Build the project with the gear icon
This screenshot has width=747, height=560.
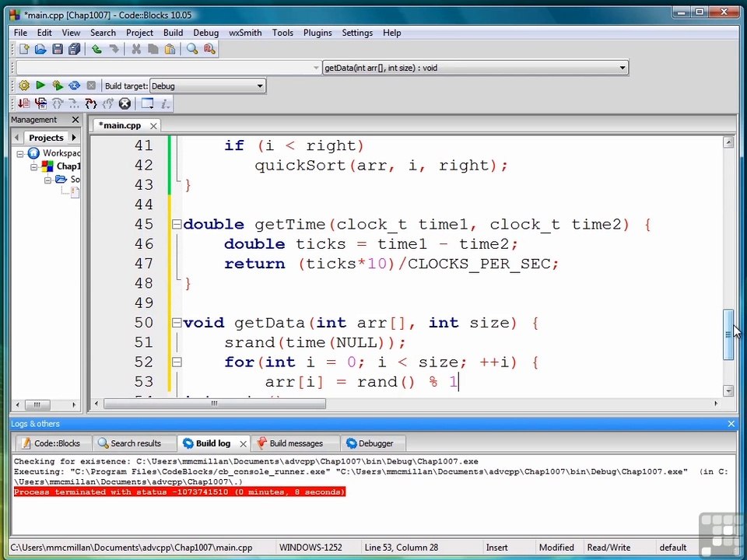tap(24, 86)
